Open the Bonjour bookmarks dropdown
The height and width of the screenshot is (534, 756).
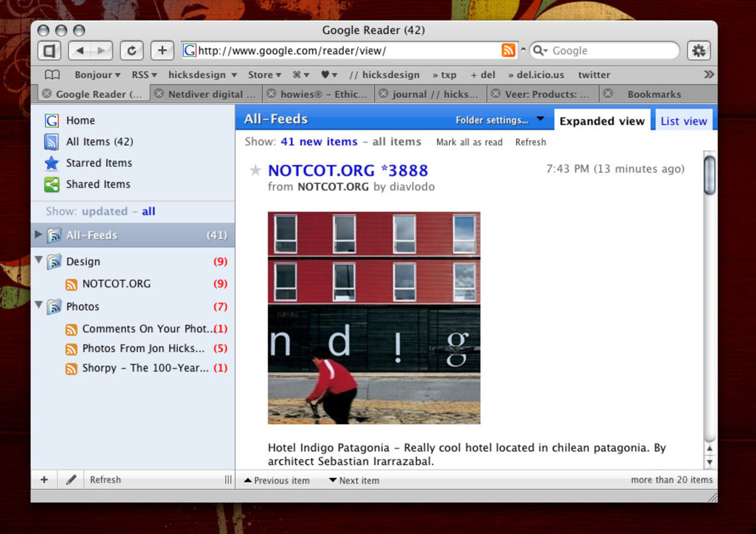96,74
